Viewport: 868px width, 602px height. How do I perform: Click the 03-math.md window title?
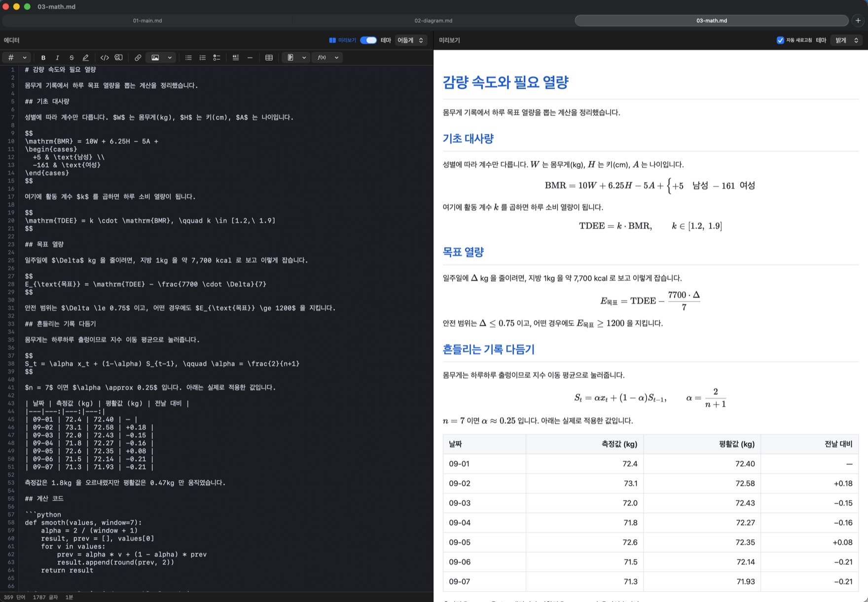[x=57, y=7]
